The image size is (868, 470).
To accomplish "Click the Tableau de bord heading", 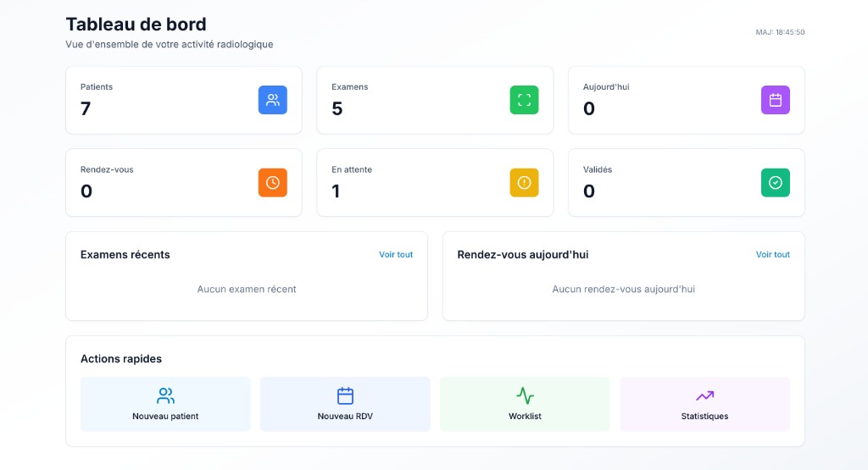I will tap(136, 25).
